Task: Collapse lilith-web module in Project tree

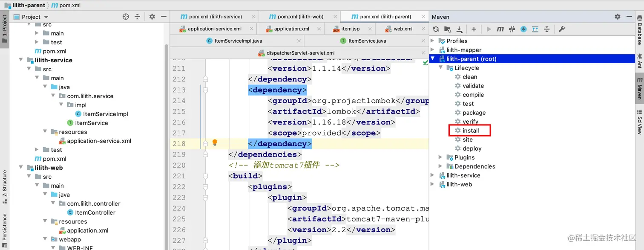Action: (x=21, y=168)
